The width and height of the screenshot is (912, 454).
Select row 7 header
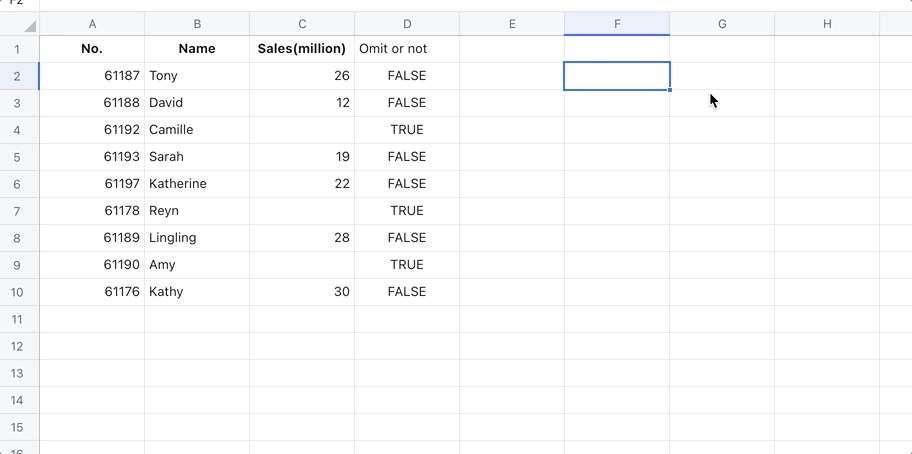pyautogui.click(x=18, y=211)
